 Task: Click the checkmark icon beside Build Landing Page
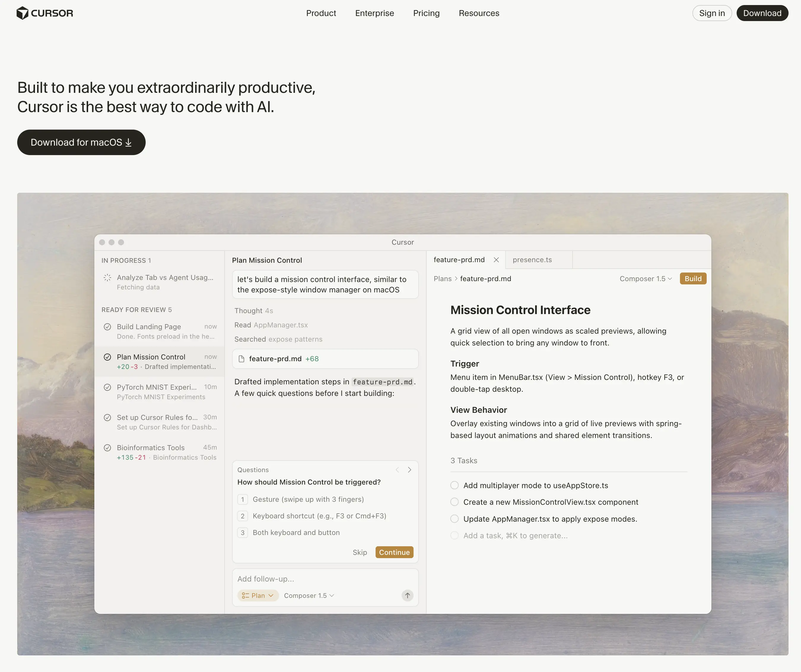click(108, 327)
